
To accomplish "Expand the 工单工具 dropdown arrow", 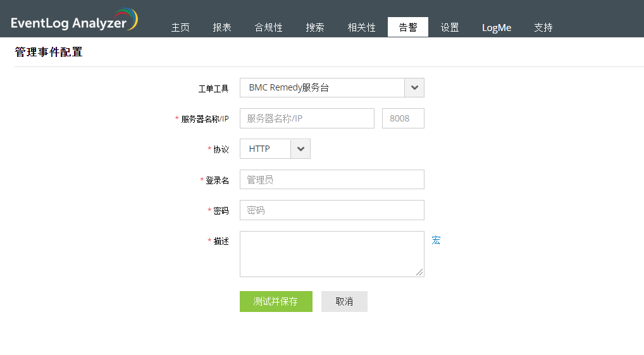I will pos(414,88).
